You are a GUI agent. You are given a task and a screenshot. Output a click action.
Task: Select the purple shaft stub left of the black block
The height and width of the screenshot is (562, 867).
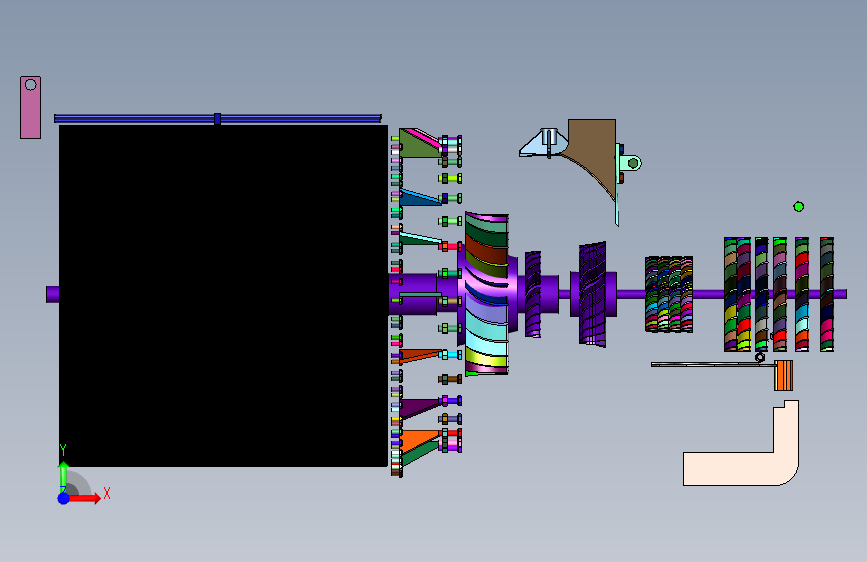point(53,294)
